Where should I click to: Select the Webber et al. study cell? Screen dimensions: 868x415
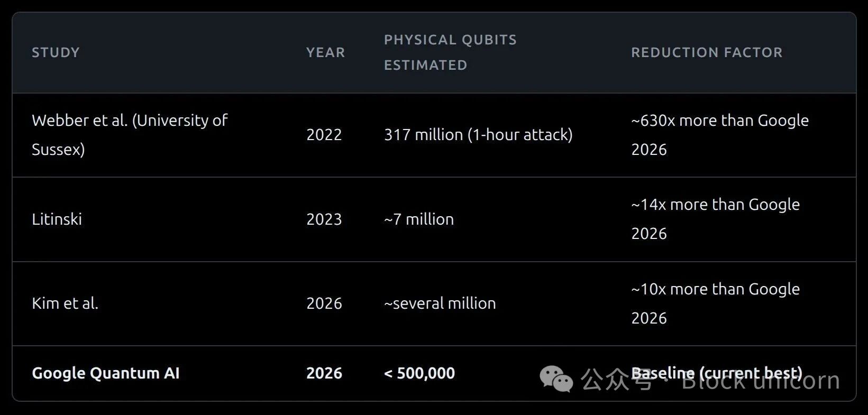point(130,135)
